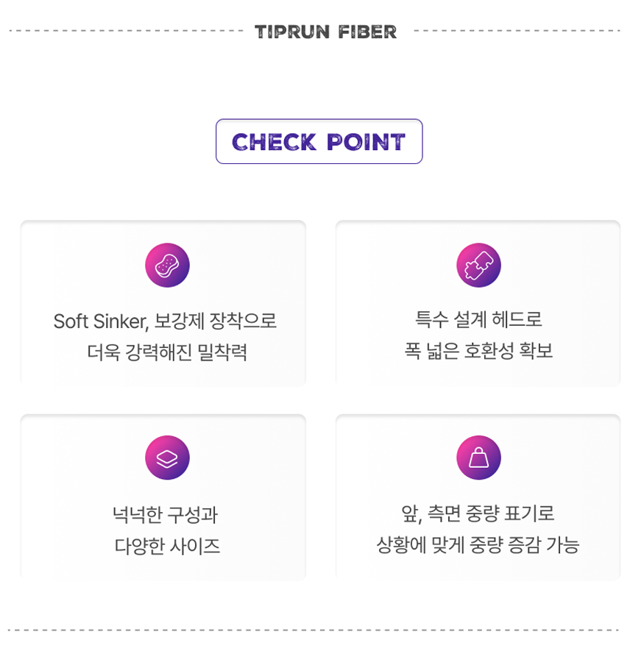Click the CHECK POINT button
Screen dimensions: 644x668
click(319, 141)
